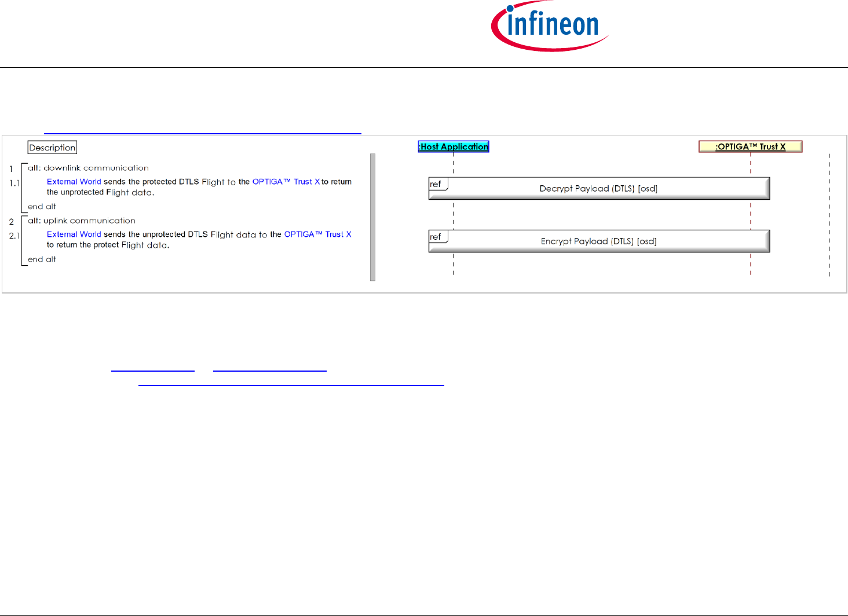Click the ref tag on Decrypt Payload
This screenshot has width=848, height=616.
click(438, 184)
